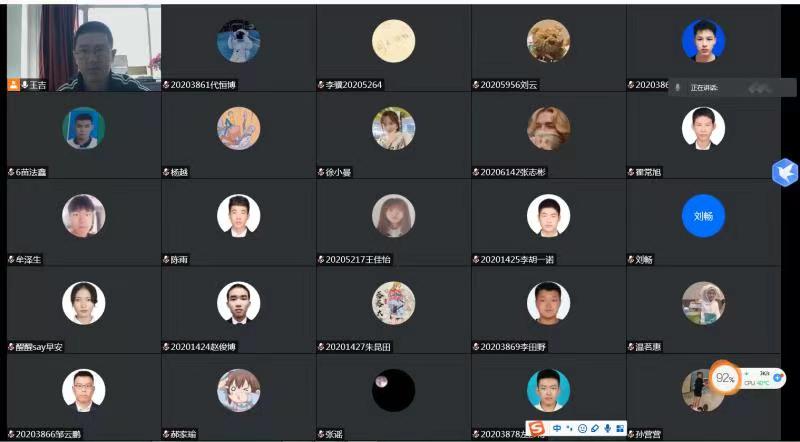Click the blue bird floating icon on right edge

(x=785, y=173)
